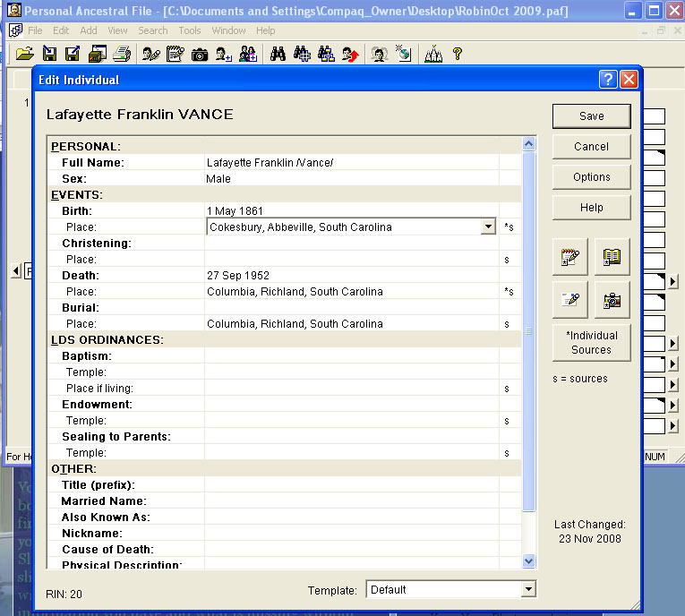Click the Open file folder toolbar icon
685x616 pixels.
[25, 55]
